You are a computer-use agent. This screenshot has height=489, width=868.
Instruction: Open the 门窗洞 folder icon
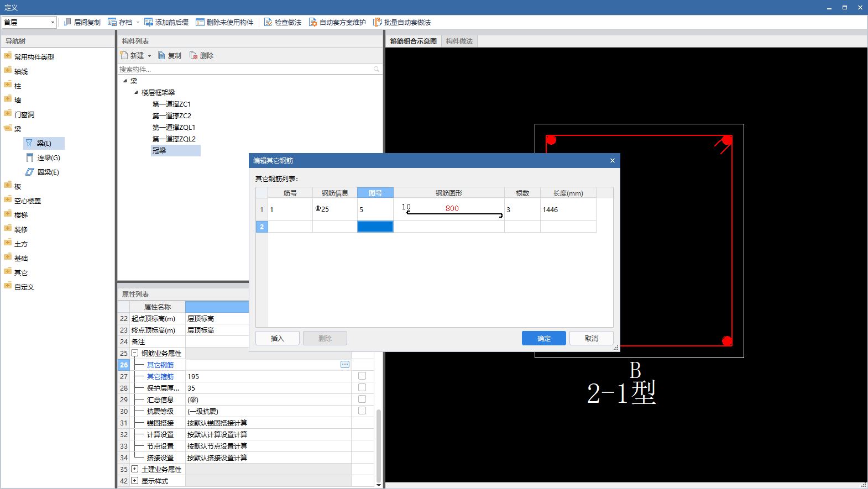[8, 113]
